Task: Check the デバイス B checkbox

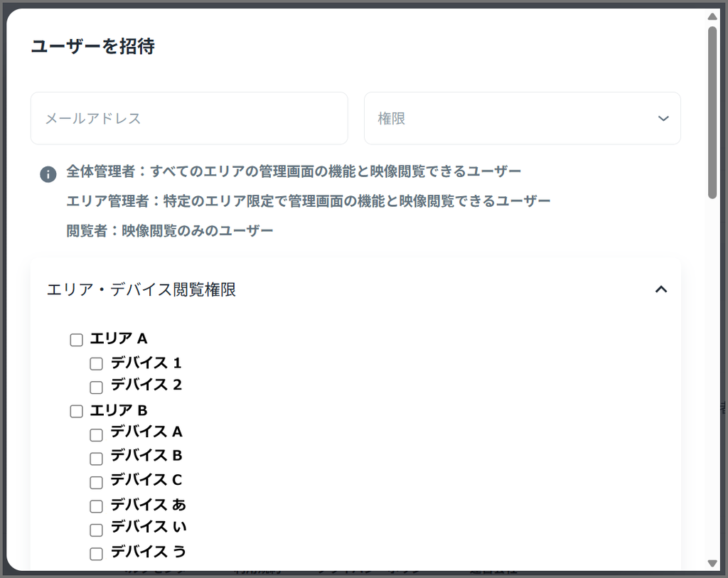Action: (x=96, y=459)
